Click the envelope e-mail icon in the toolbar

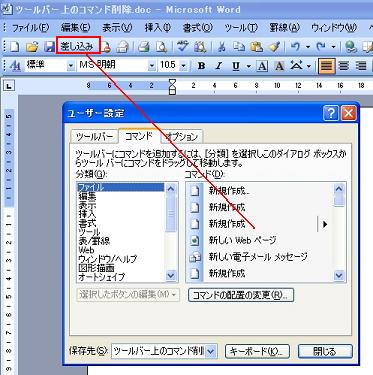click(x=122, y=47)
